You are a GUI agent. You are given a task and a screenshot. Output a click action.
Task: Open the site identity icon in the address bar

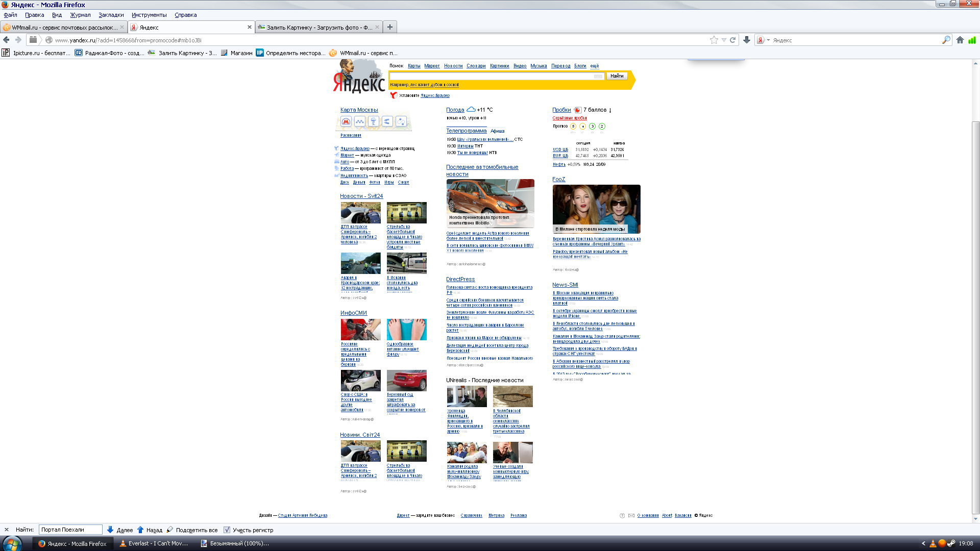click(x=49, y=40)
